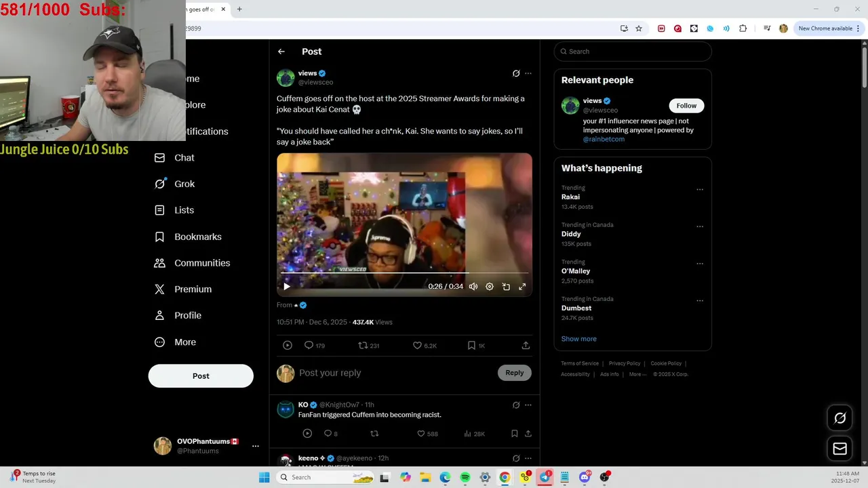
Task: Open more options for Dumbest trend
Action: click(700, 301)
